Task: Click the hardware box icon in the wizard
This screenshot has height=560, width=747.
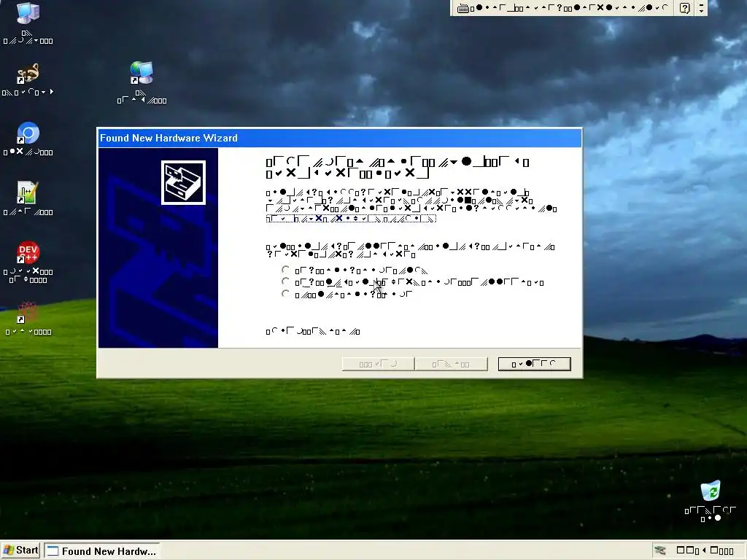Action: point(183,183)
